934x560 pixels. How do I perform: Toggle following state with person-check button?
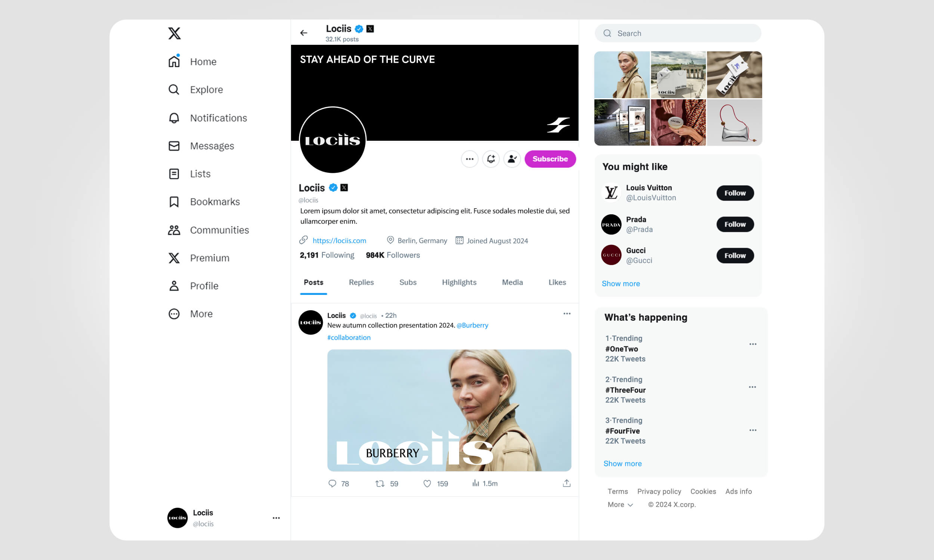point(512,159)
